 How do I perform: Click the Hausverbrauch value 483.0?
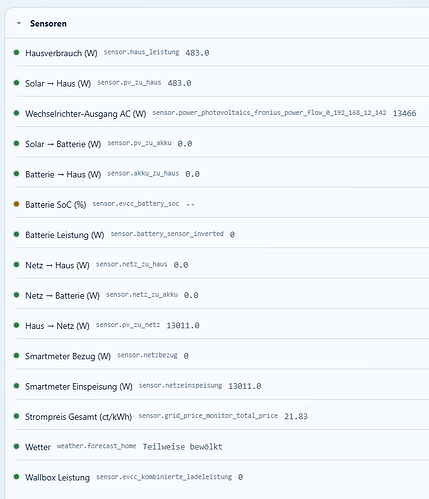point(197,53)
